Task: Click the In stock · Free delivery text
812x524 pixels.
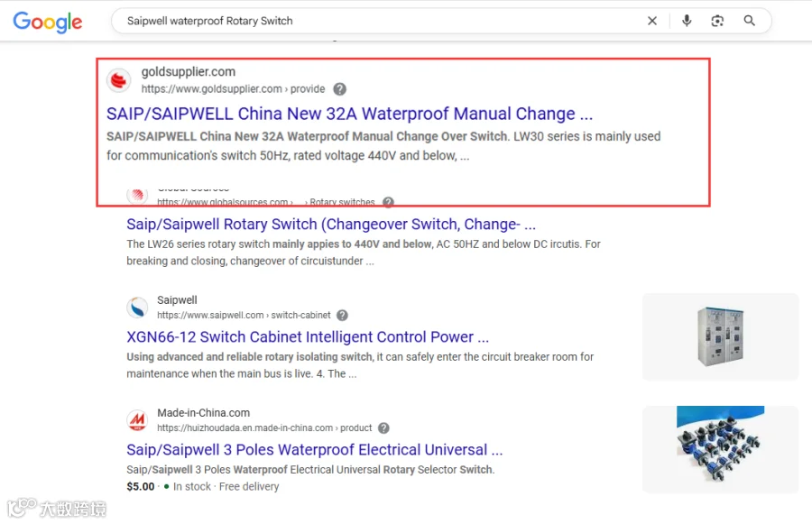Action: tap(226, 487)
